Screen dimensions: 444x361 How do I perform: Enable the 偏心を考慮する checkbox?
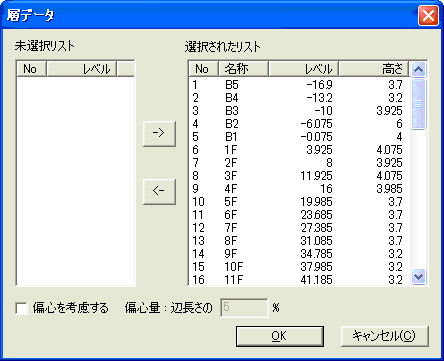point(22,308)
